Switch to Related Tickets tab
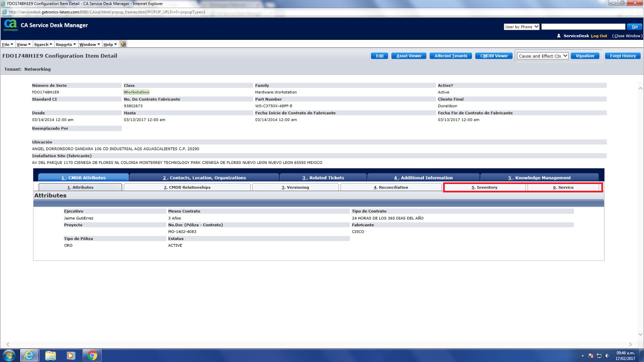The image size is (644, 362). tap(323, 178)
